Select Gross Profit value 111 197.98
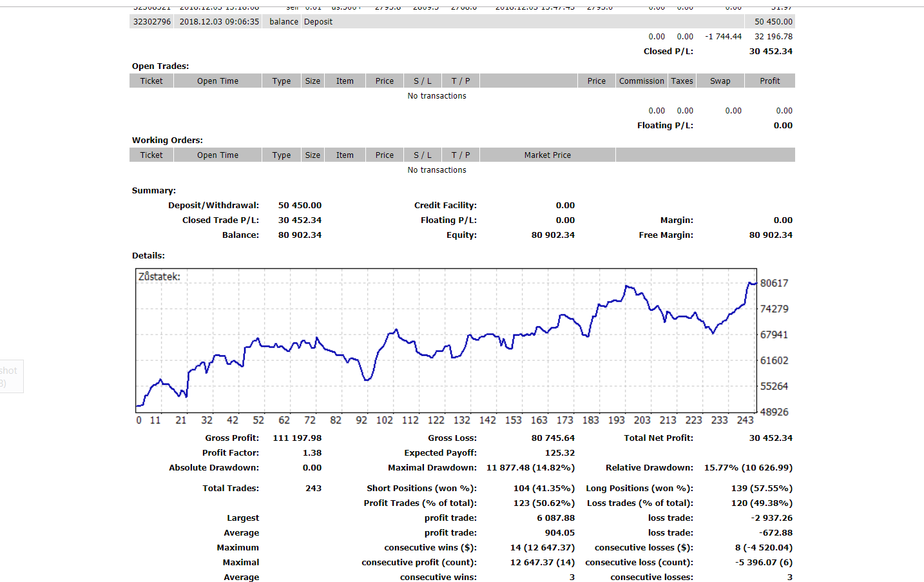The width and height of the screenshot is (924, 582). [297, 438]
